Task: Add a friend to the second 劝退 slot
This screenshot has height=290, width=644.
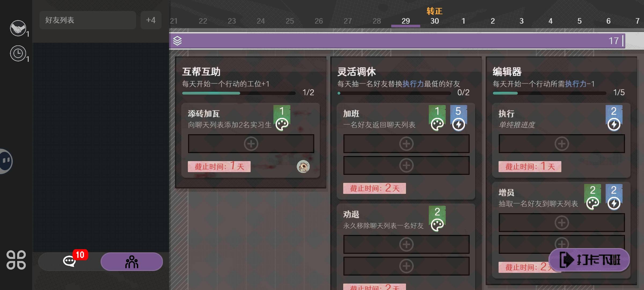Action: [406, 266]
